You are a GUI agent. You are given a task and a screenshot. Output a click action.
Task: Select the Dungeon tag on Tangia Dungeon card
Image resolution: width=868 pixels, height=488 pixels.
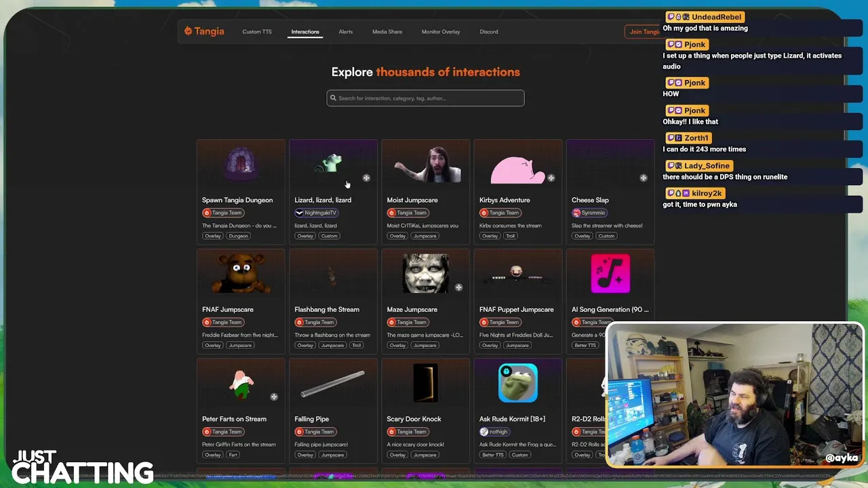point(238,236)
